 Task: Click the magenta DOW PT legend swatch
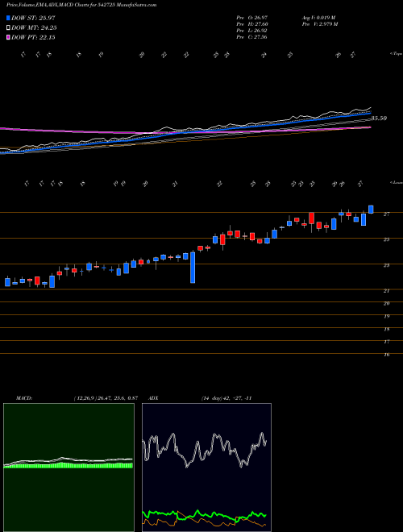pos(8,38)
